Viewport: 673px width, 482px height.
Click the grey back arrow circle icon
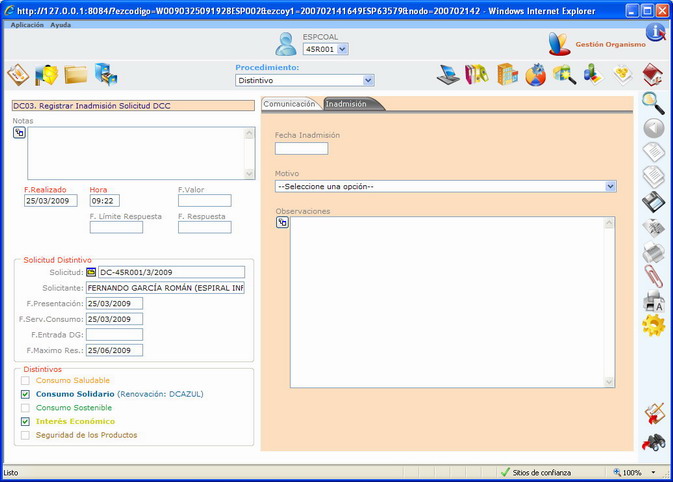[x=654, y=128]
